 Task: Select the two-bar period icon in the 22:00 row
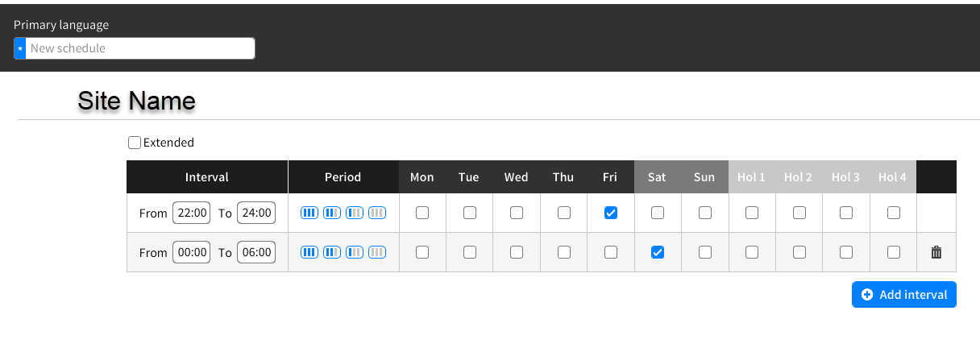point(332,213)
